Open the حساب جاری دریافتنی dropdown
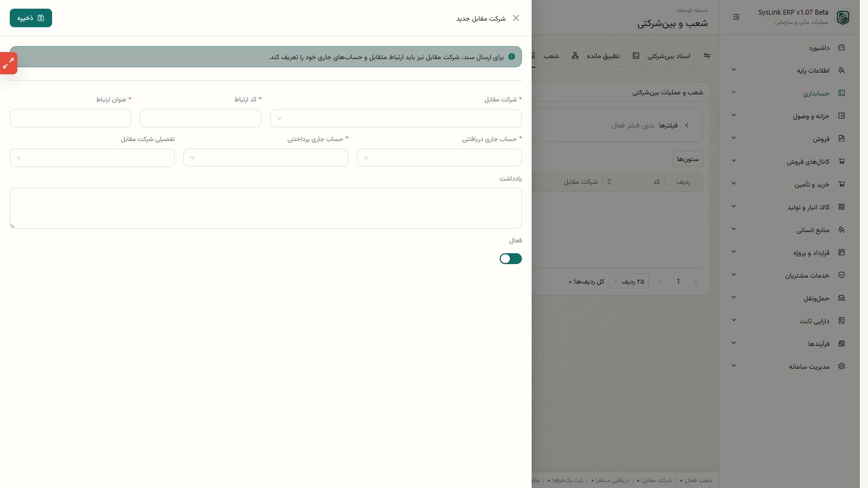This screenshot has width=868, height=488. coord(439,158)
